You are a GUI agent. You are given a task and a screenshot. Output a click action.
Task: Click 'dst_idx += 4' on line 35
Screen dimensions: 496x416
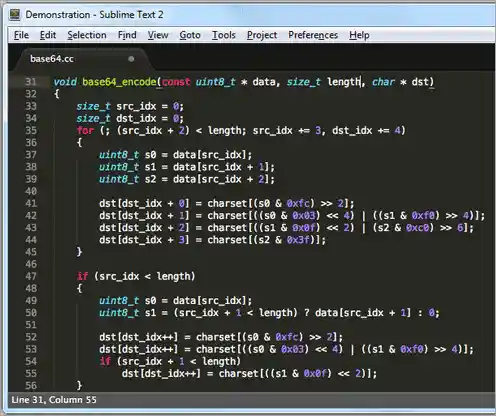pos(366,130)
